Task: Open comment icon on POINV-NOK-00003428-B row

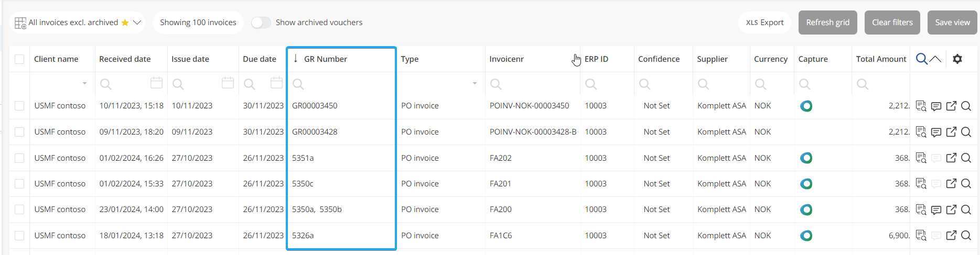Action: [936, 132]
